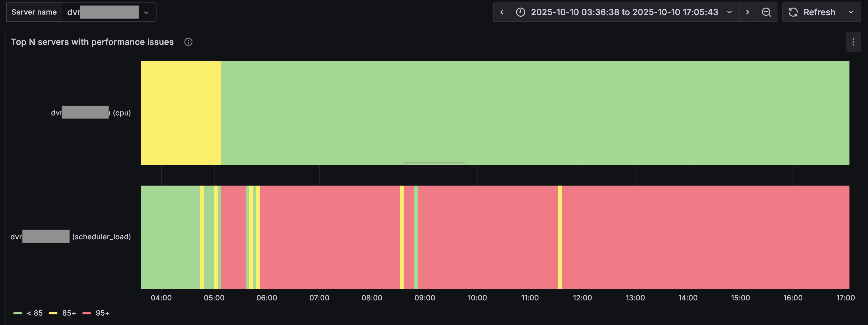Screen dimensions: 868x325
Task: Shift time range backward with left arrow
Action: (x=501, y=12)
